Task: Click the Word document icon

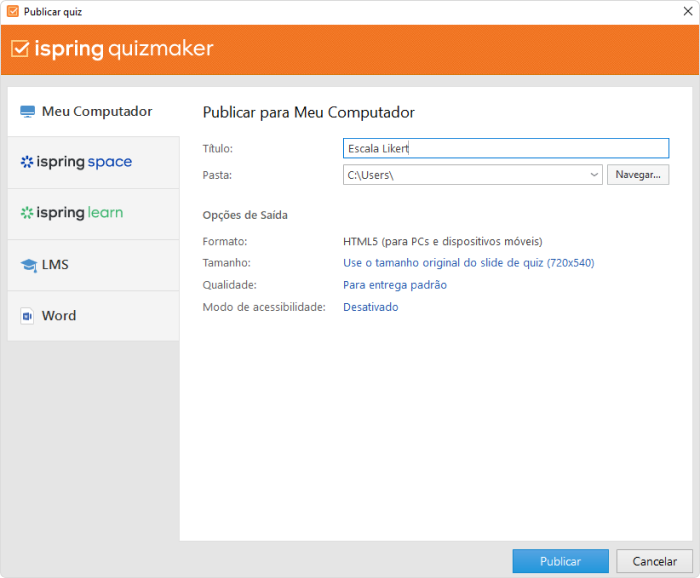Action: point(27,316)
